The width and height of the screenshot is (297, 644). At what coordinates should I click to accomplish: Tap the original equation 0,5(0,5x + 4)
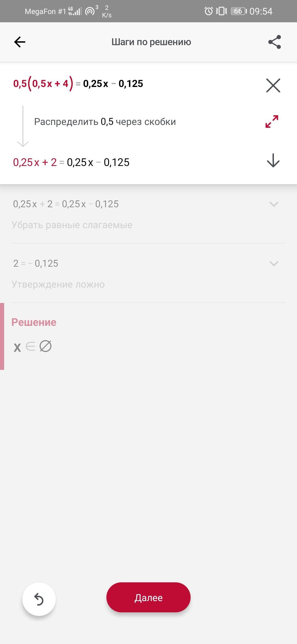tap(43, 84)
